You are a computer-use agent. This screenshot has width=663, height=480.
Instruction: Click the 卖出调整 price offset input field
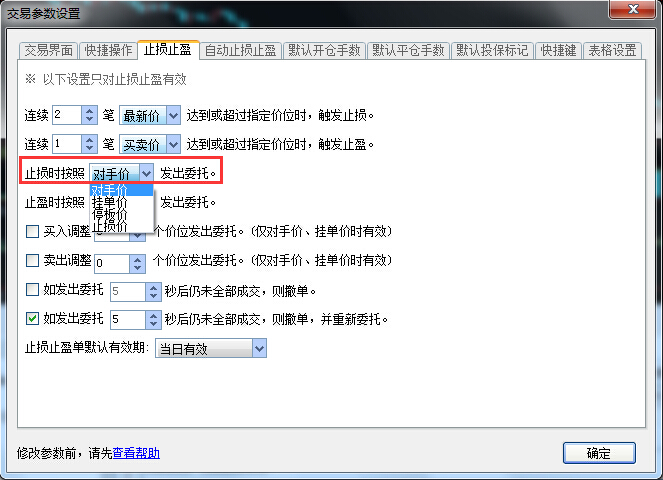[x=112, y=263]
